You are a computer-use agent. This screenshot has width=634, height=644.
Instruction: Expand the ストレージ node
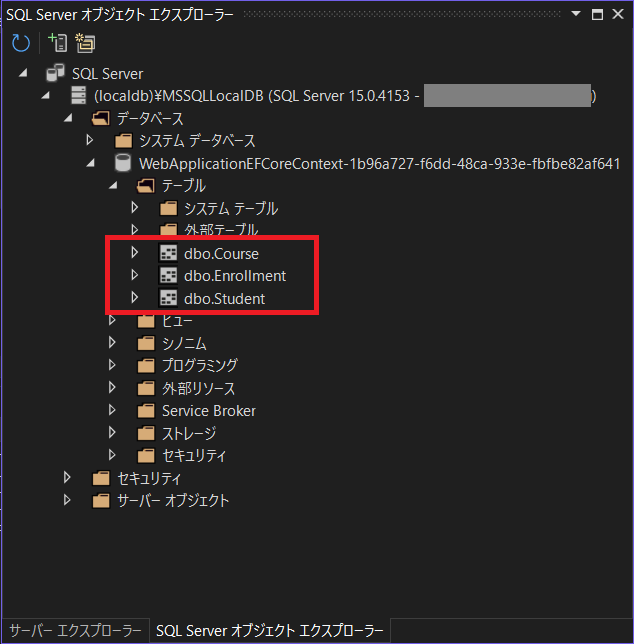click(x=112, y=432)
